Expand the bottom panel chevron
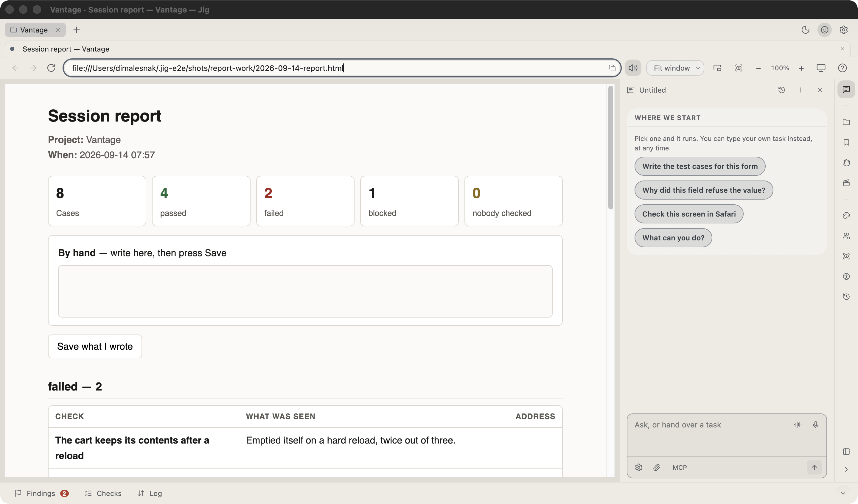The width and height of the screenshot is (858, 504). (843, 493)
